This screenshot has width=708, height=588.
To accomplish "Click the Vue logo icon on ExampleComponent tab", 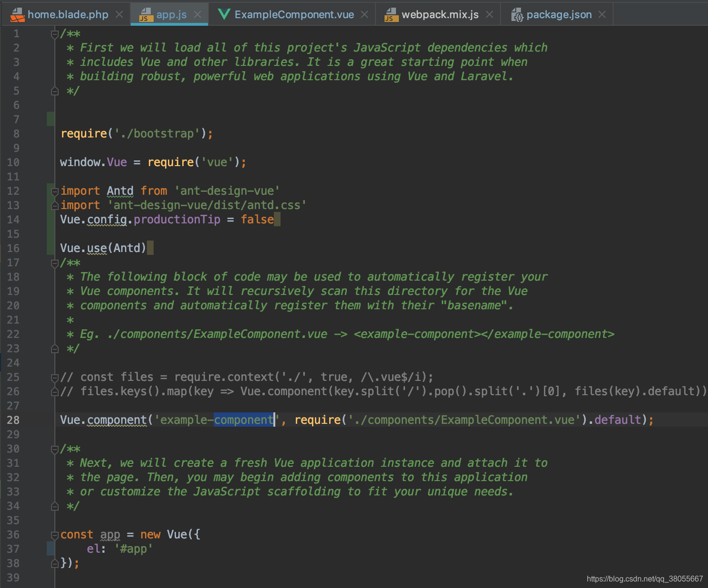I will (224, 14).
